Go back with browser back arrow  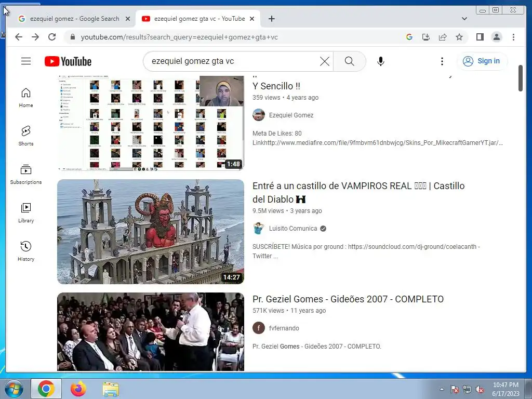(x=19, y=37)
